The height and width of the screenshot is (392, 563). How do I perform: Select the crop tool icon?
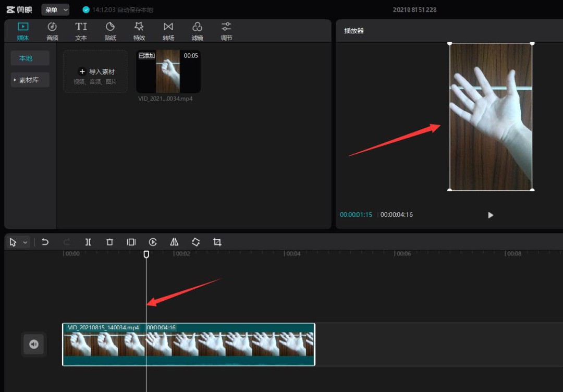point(217,242)
